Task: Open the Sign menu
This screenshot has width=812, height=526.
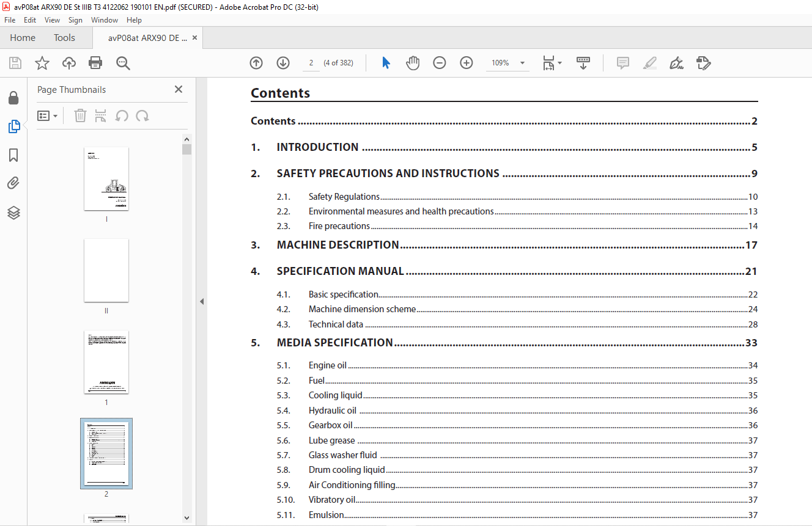Action: point(76,20)
